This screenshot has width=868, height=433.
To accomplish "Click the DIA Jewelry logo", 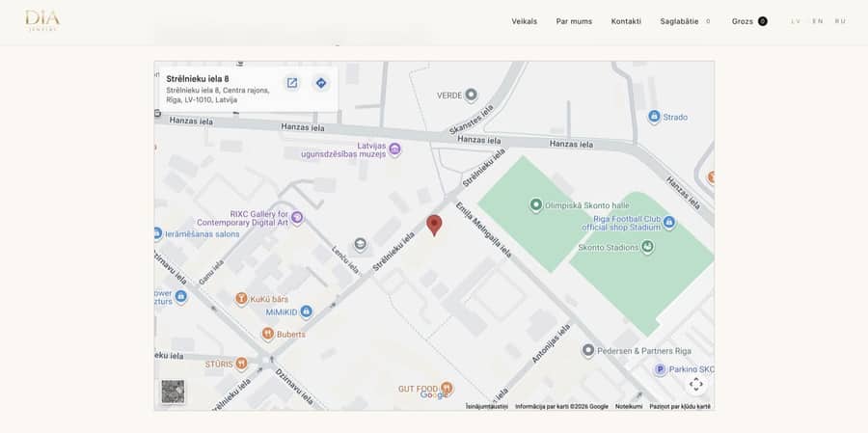I will click(x=42, y=21).
